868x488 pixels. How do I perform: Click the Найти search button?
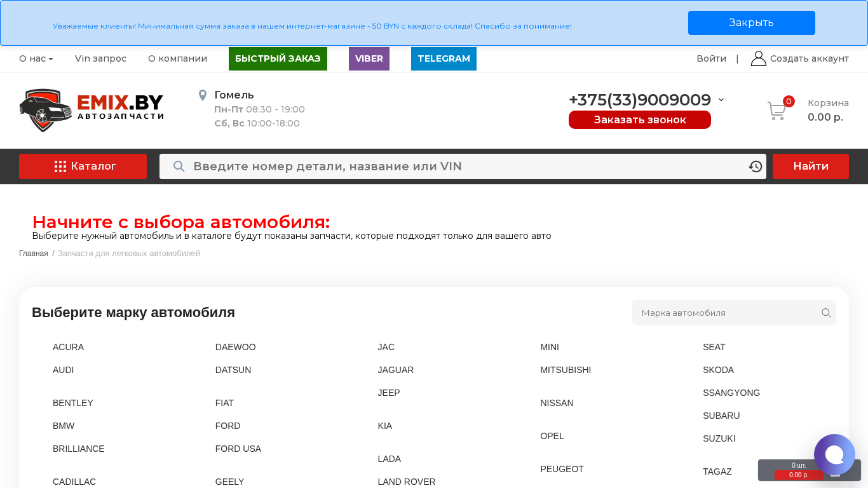coord(811,166)
